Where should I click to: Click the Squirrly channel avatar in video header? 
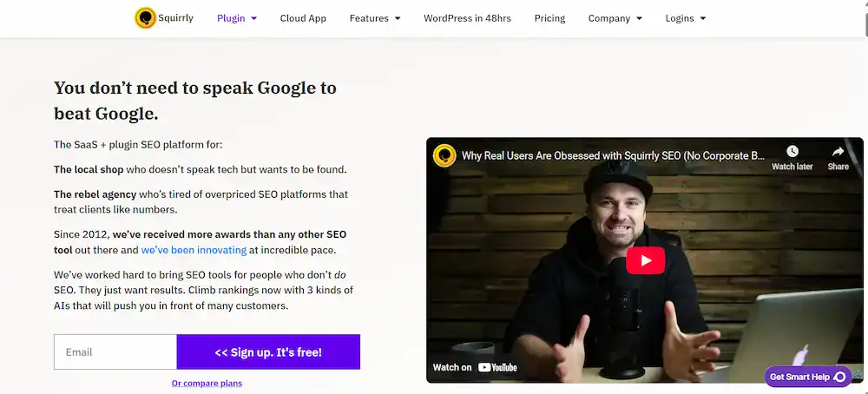pyautogui.click(x=445, y=156)
